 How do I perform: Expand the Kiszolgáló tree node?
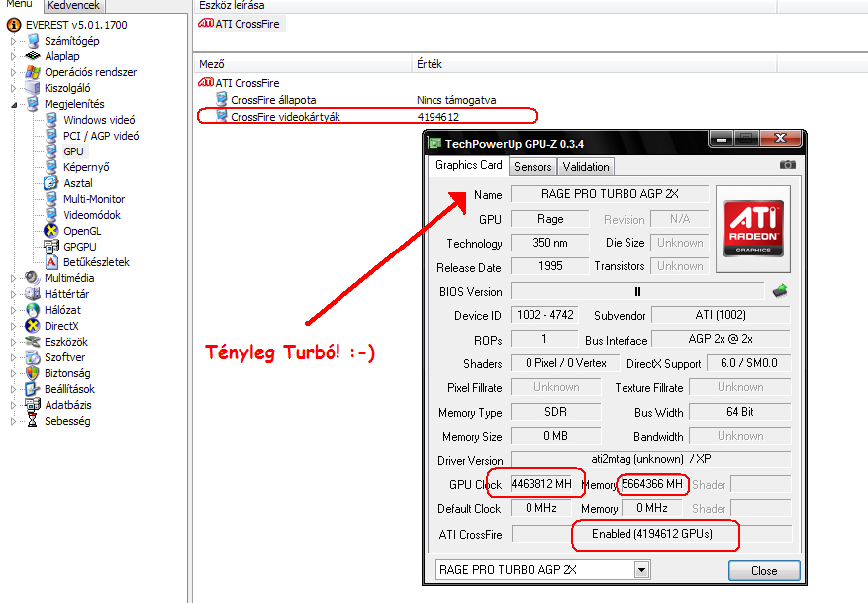click(x=13, y=88)
